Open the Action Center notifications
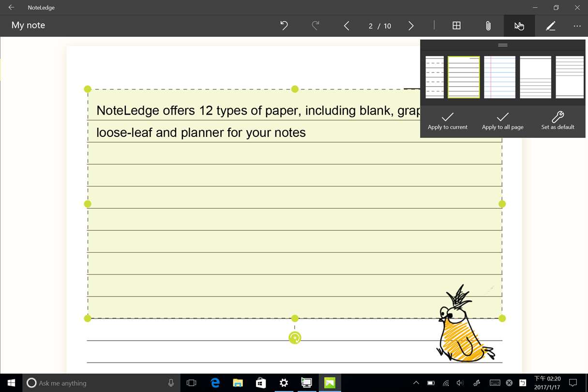 coord(573,383)
